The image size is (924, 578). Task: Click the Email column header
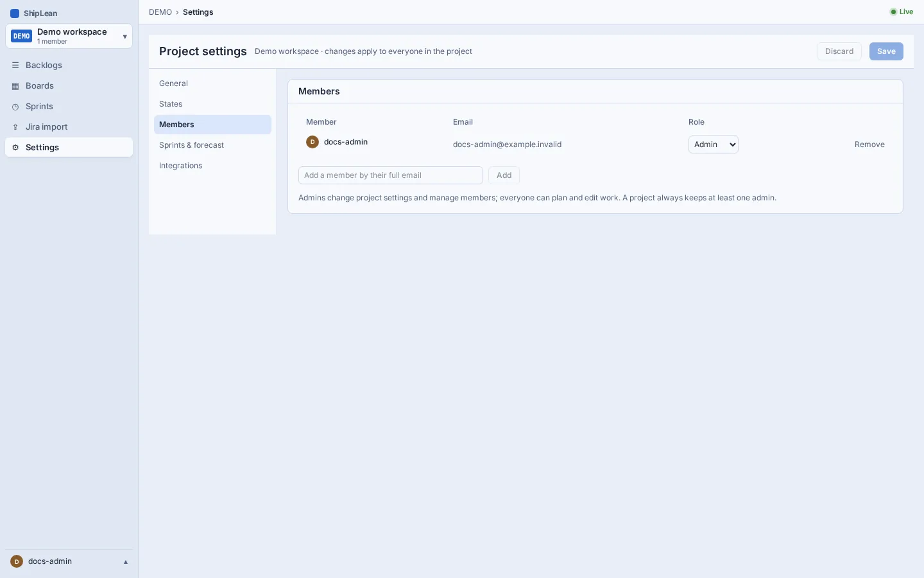463,122
